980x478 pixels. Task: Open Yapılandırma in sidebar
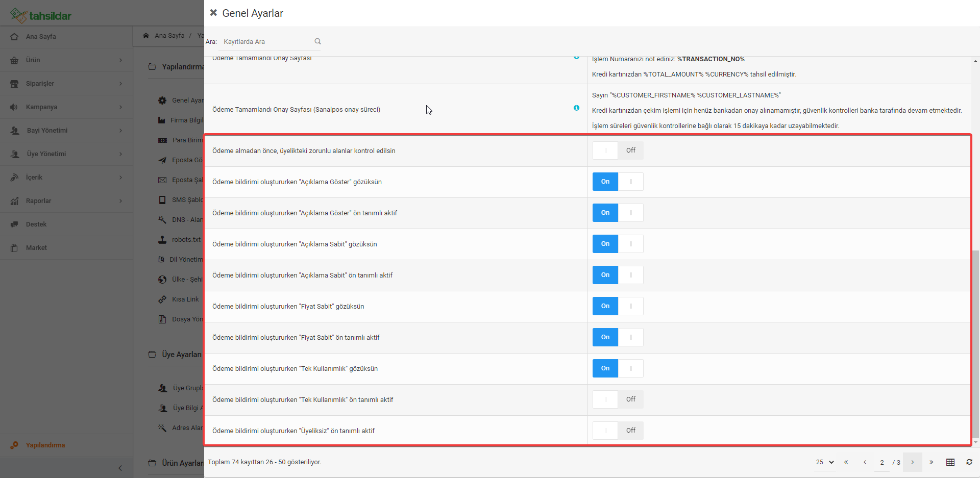pyautogui.click(x=66, y=445)
